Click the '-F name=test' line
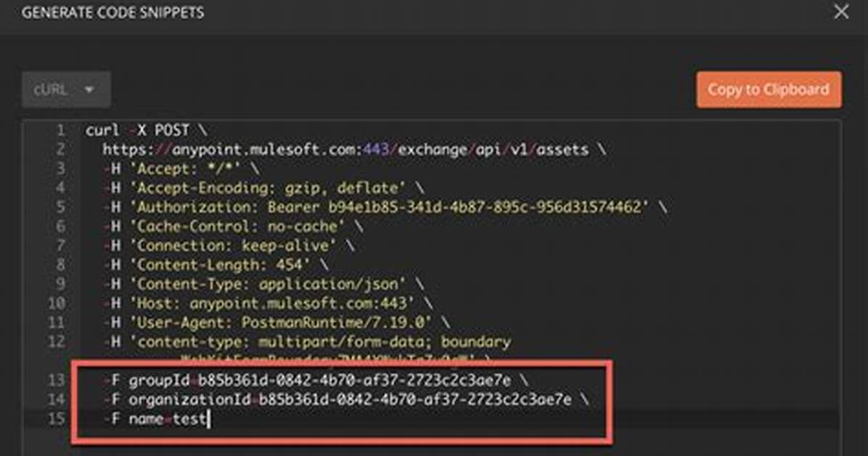 (156, 419)
